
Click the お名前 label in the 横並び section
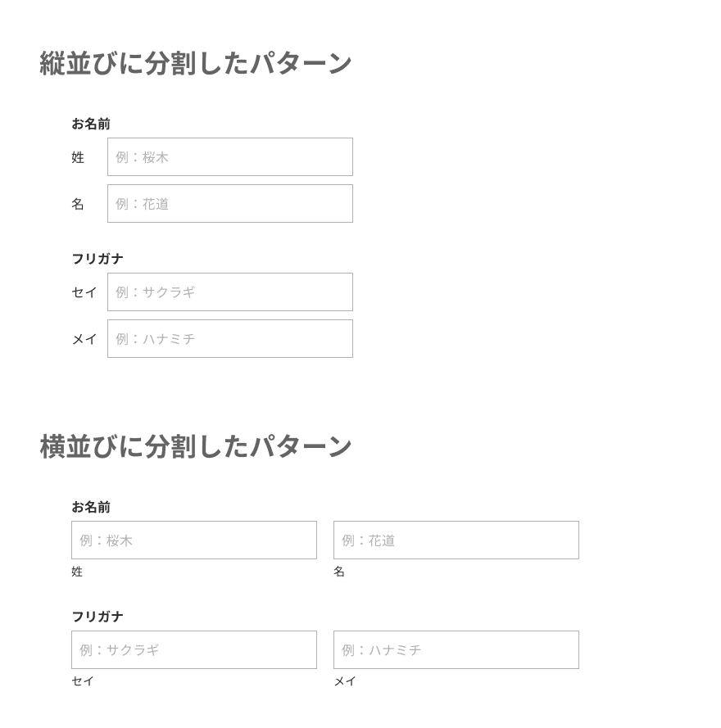pyautogui.click(x=91, y=507)
